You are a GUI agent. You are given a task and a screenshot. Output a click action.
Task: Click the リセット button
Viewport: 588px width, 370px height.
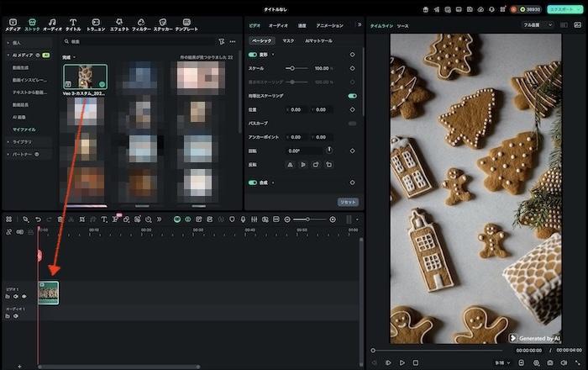[348, 202]
